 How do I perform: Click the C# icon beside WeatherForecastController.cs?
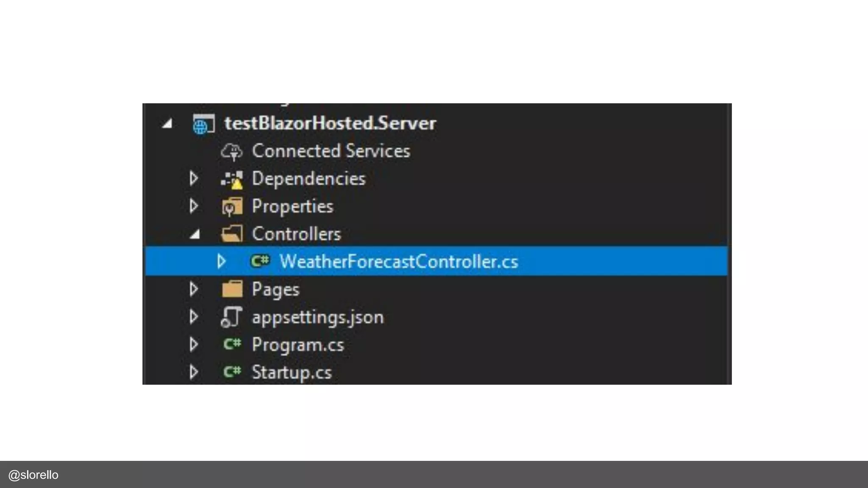tap(260, 261)
